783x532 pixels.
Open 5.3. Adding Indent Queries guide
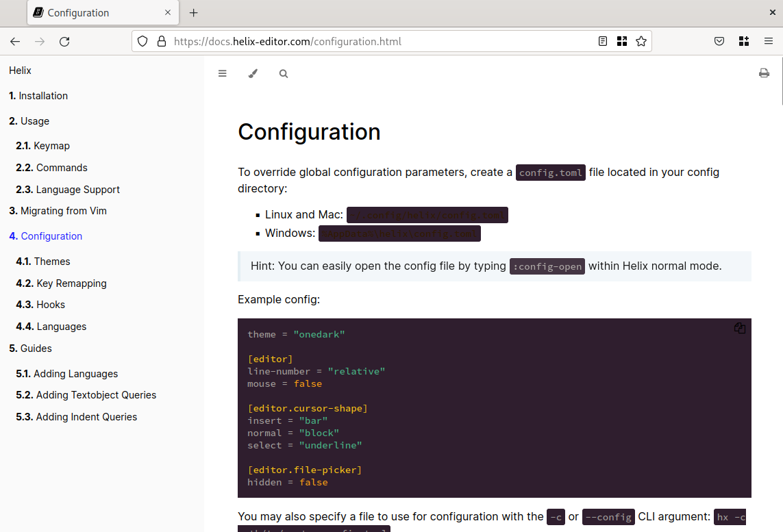coord(77,417)
